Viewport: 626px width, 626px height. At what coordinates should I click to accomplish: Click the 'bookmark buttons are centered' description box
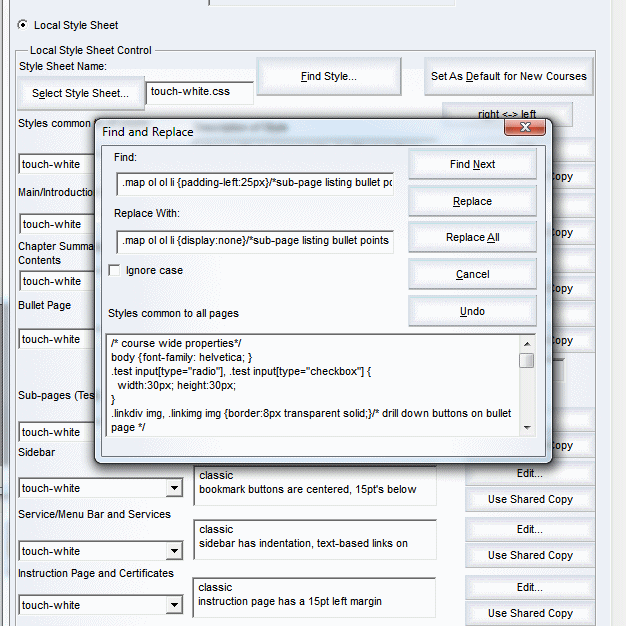(315, 485)
